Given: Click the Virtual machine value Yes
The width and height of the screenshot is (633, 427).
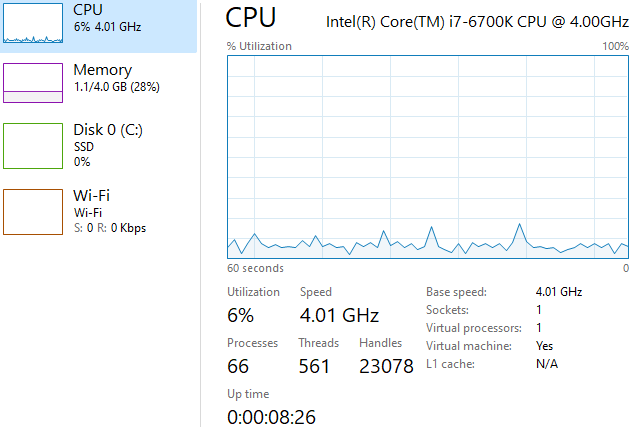Looking at the screenshot, I should point(544,346).
